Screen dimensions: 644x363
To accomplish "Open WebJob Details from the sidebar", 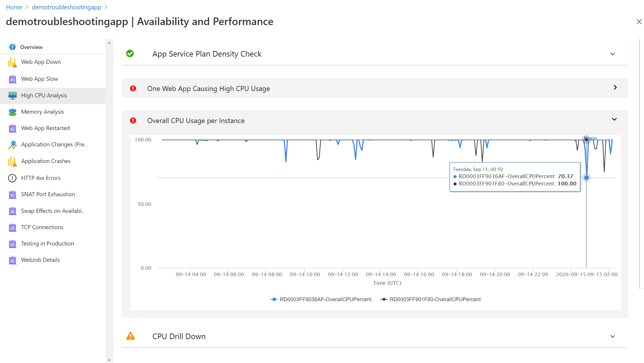I will pyautogui.click(x=40, y=260).
